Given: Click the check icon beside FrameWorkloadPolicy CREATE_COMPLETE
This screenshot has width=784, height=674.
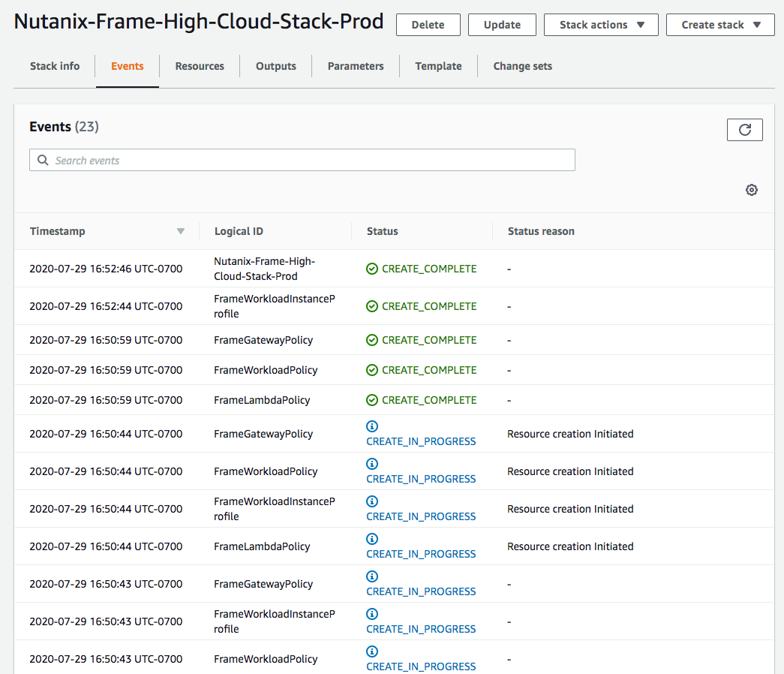Looking at the screenshot, I should point(372,369).
